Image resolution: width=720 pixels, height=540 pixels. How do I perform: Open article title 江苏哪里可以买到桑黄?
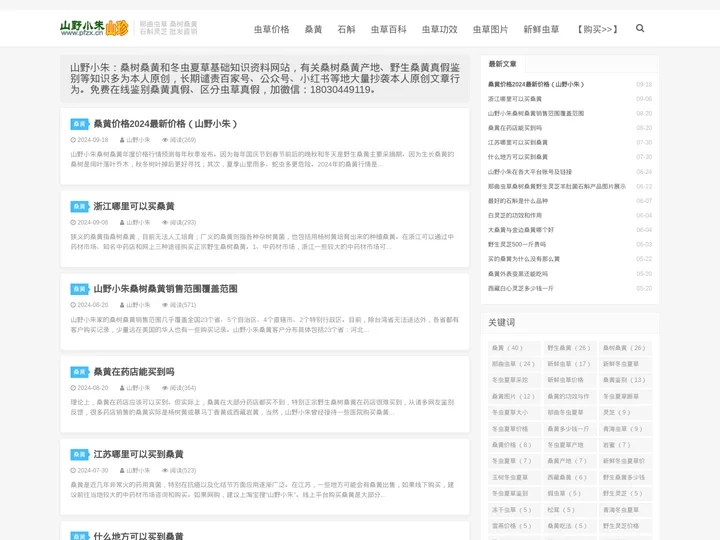[x=138, y=455]
